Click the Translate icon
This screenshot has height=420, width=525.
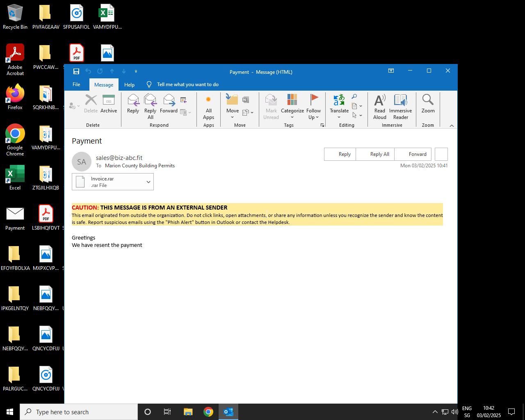pyautogui.click(x=339, y=104)
